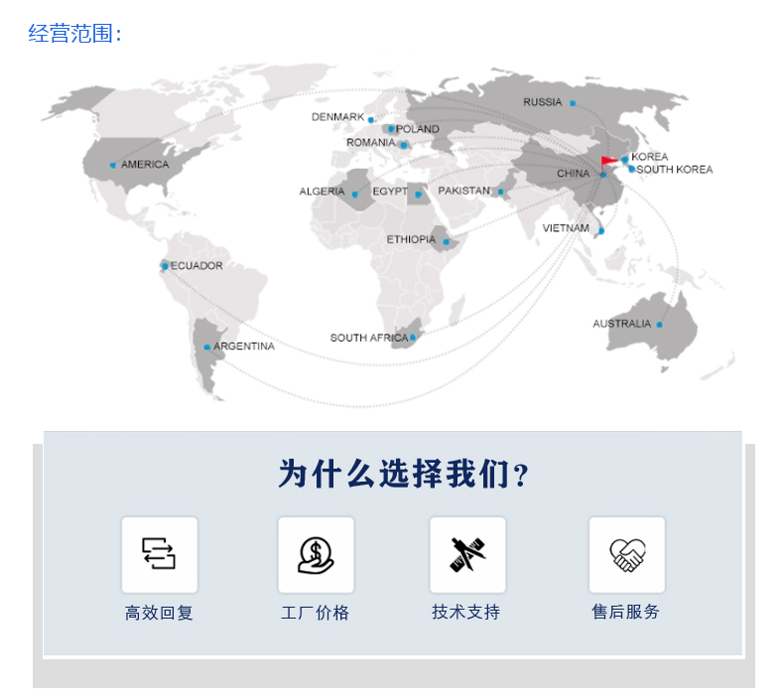Click the 工厂价格 text label
Viewport: 784px width, 699px height.
click(x=316, y=613)
